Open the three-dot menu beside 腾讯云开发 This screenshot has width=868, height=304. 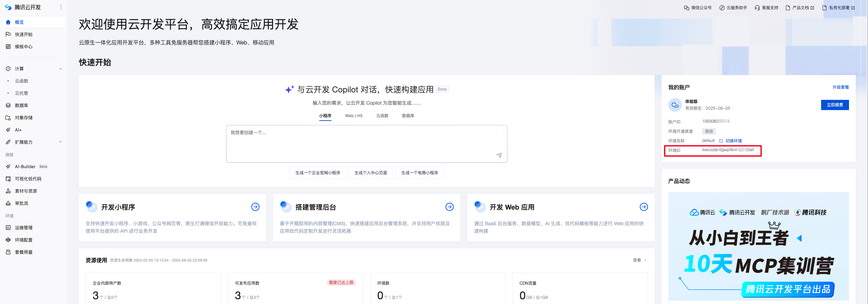click(x=61, y=7)
